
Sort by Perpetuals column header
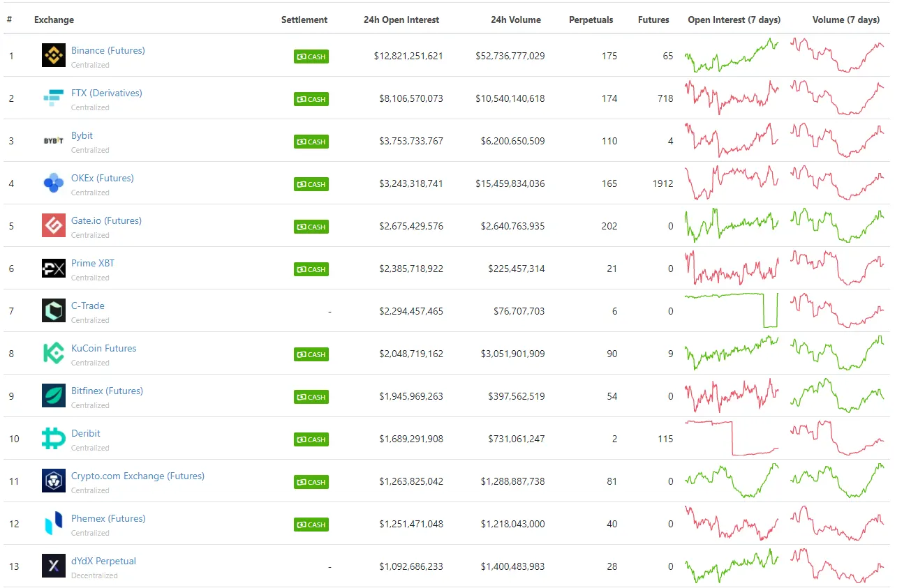click(x=591, y=20)
